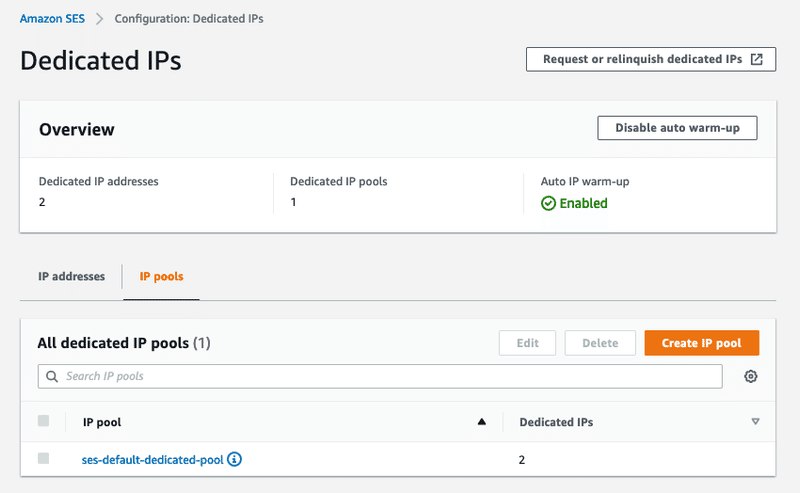Image resolution: width=800 pixels, height=493 pixels.
Task: Click Dedicated IP addresses label
Action: 98,182
